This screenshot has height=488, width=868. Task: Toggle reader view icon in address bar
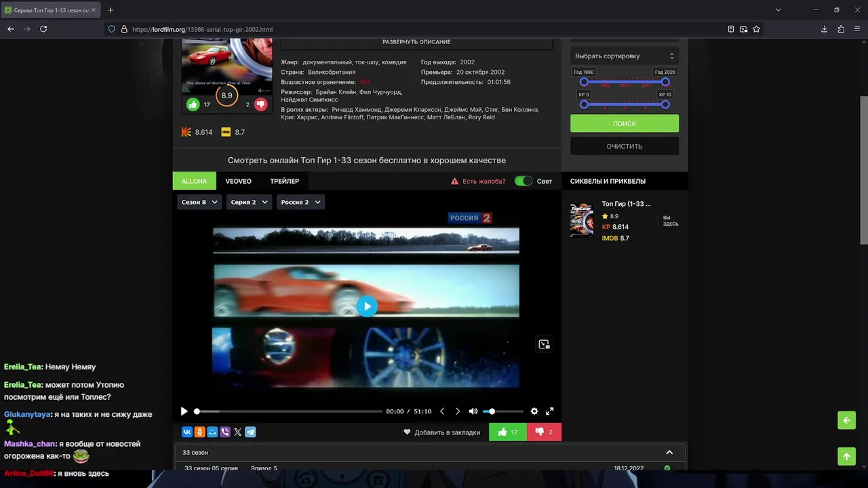tap(730, 29)
